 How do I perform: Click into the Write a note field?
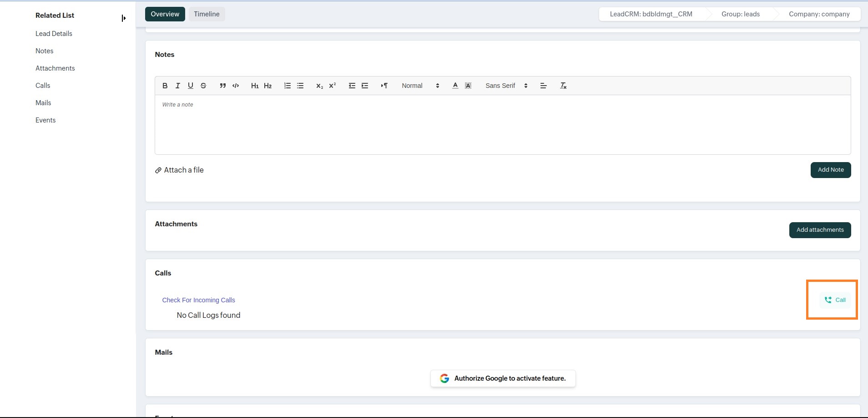(x=503, y=125)
